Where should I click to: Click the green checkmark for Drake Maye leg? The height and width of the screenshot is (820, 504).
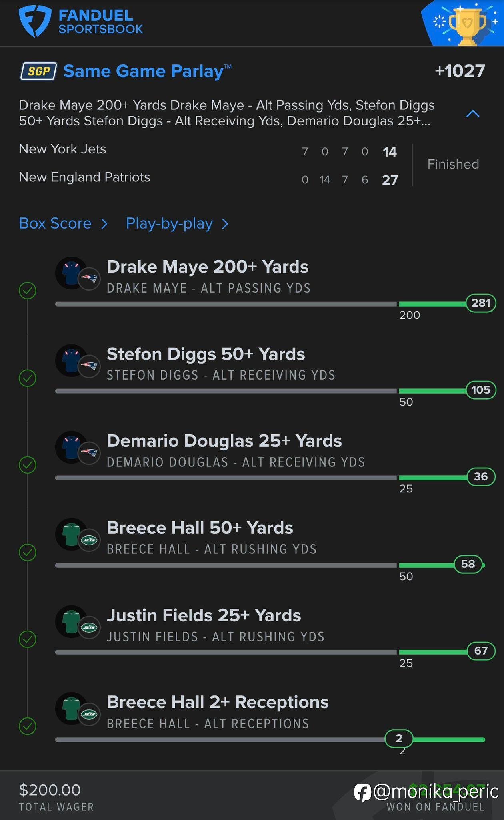tap(28, 291)
